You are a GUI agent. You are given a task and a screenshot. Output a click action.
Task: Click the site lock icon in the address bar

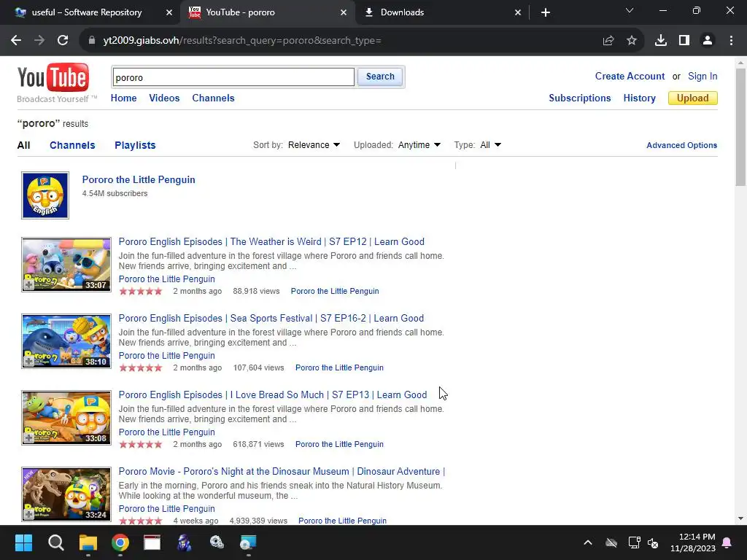(92, 41)
